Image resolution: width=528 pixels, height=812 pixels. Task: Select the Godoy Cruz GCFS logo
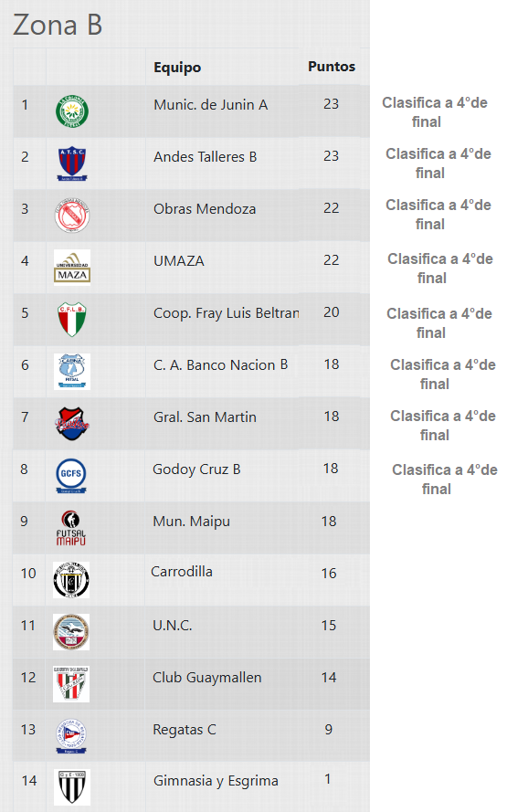pyautogui.click(x=71, y=475)
